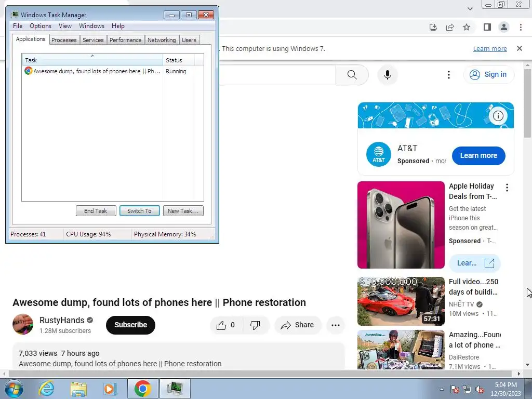This screenshot has width=532, height=399.
Task: Open ad info icon on AT&T banner
Action: click(498, 116)
